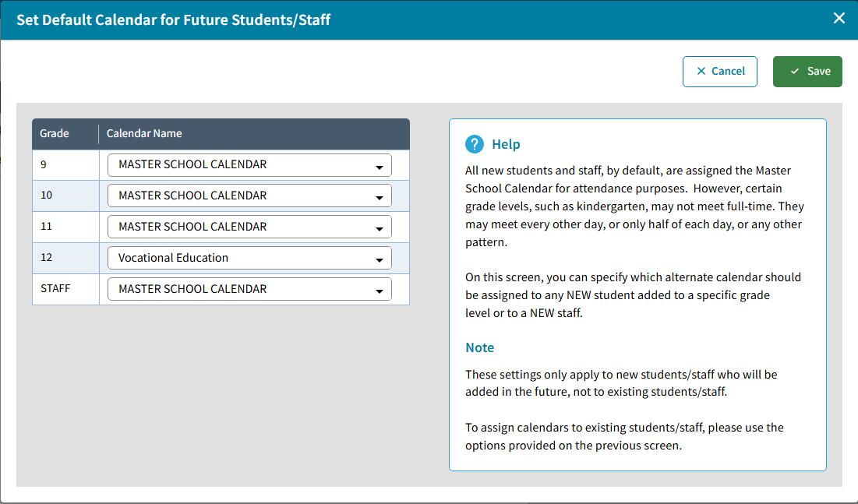Screen dimensions: 858x504
Task: Save the default calendar settings
Action: (807, 71)
